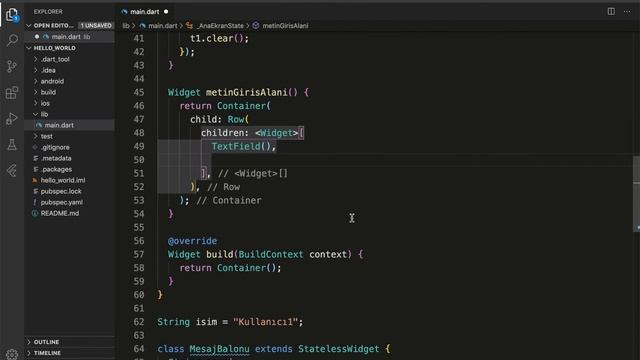Open the Flutter sidebar icon
This screenshot has height=360, width=640.
coord(12,171)
